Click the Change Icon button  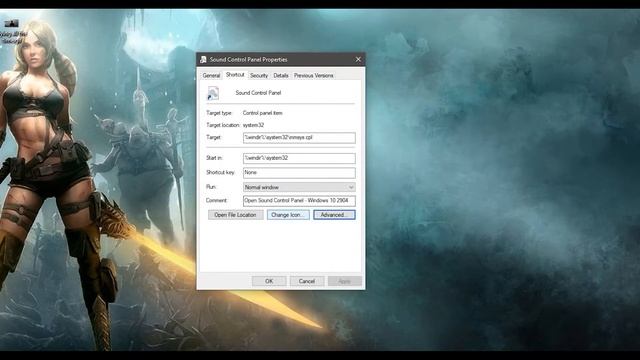click(288, 215)
